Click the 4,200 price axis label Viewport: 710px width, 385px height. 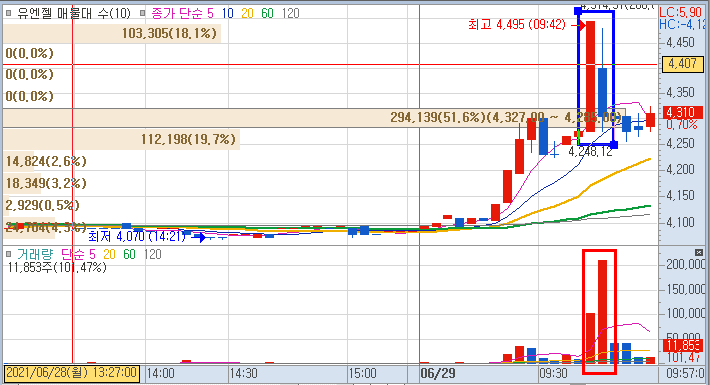point(680,169)
